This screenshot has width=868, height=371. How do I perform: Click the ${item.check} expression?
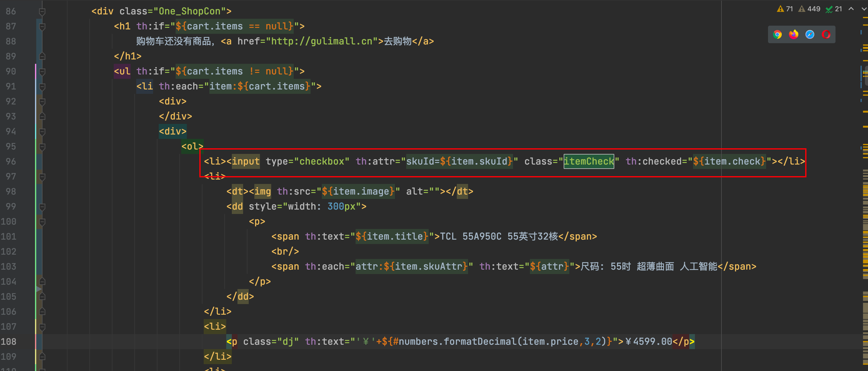(730, 161)
